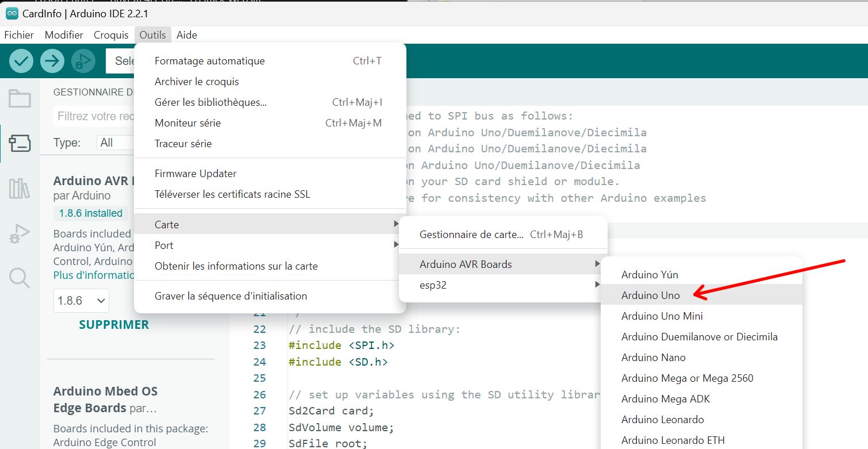Select Arduino Mega ADK board
The image size is (868, 449).
coord(701,399)
